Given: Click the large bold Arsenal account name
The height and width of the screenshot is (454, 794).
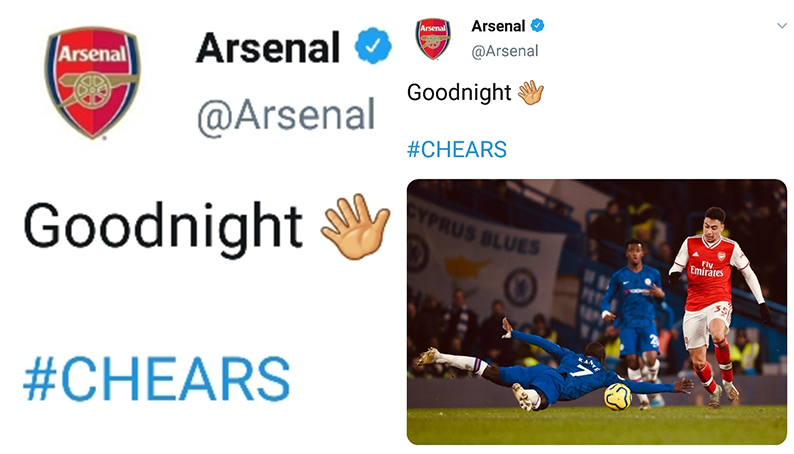Looking at the screenshot, I should [x=268, y=48].
